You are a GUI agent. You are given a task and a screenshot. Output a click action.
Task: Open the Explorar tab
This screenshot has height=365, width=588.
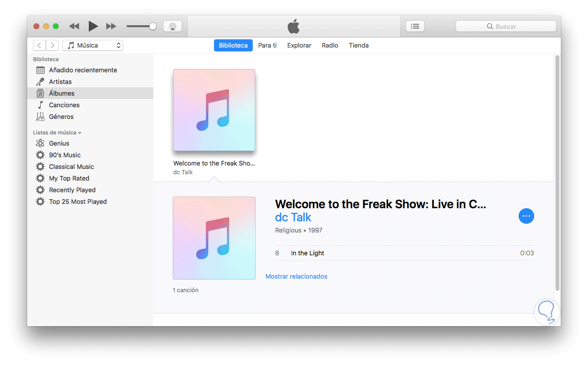point(299,45)
